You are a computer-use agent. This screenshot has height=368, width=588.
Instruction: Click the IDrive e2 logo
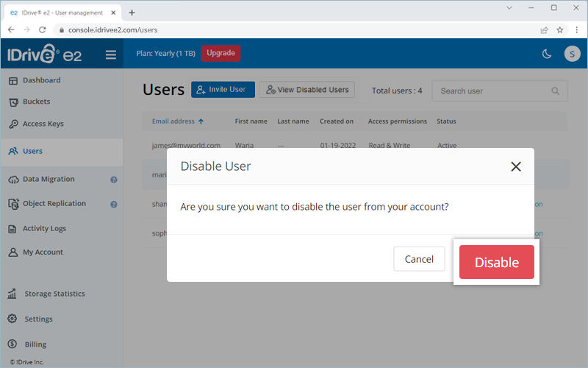44,54
